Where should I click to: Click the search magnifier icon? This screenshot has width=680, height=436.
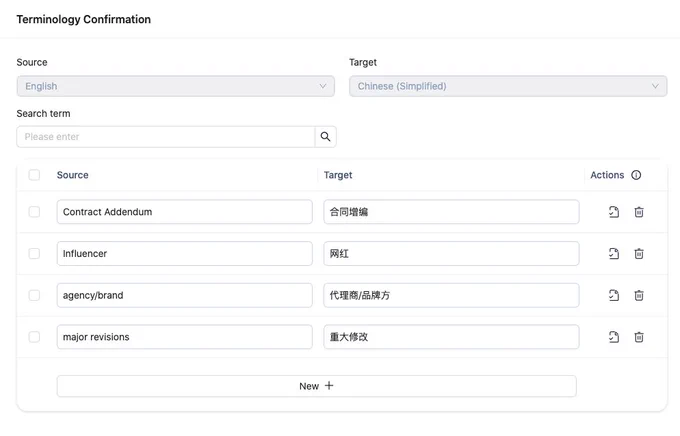tap(325, 137)
